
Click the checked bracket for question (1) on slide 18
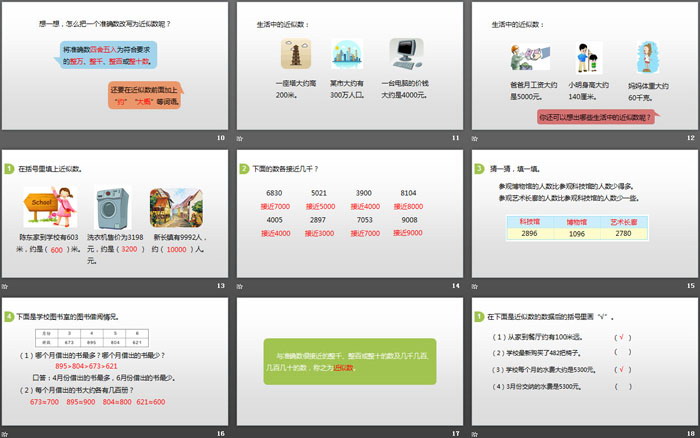622,337
